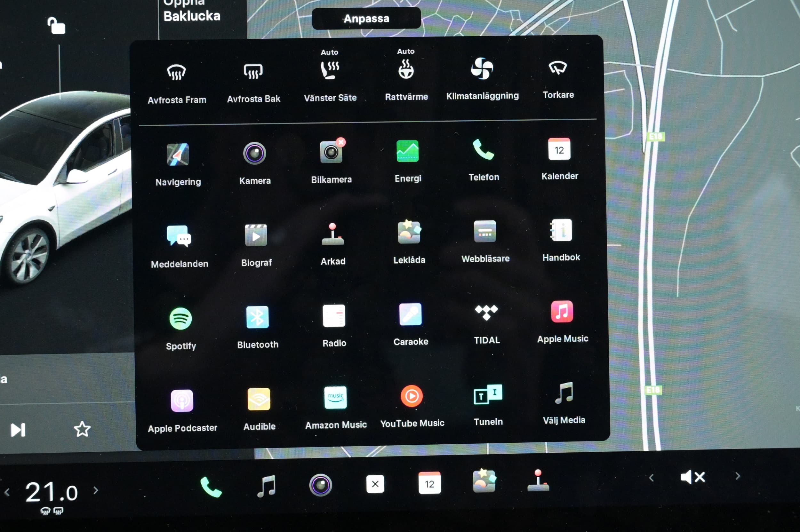Open calendar from bottom dock
Screen dimensions: 800x532
click(x=429, y=483)
